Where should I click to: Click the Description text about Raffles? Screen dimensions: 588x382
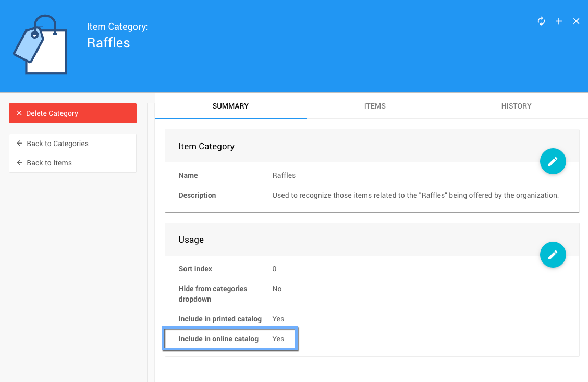[415, 195]
